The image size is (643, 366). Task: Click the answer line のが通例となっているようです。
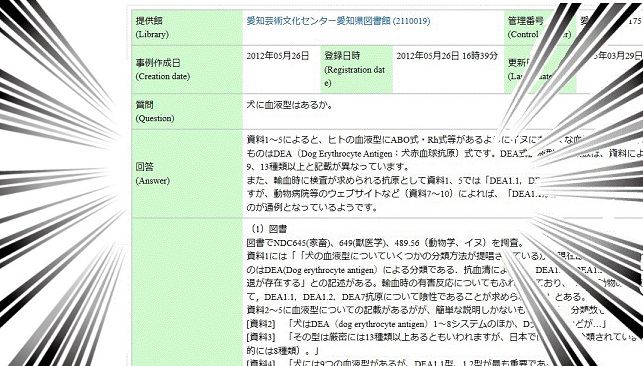pos(312,207)
